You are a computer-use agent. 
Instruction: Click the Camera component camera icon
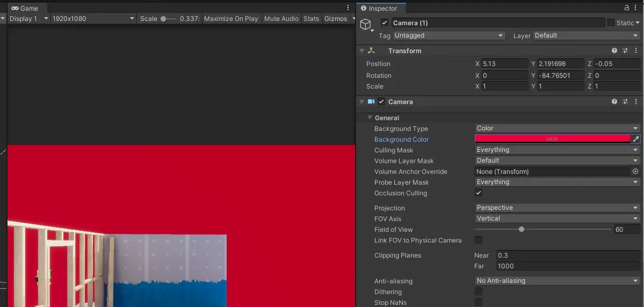click(371, 102)
